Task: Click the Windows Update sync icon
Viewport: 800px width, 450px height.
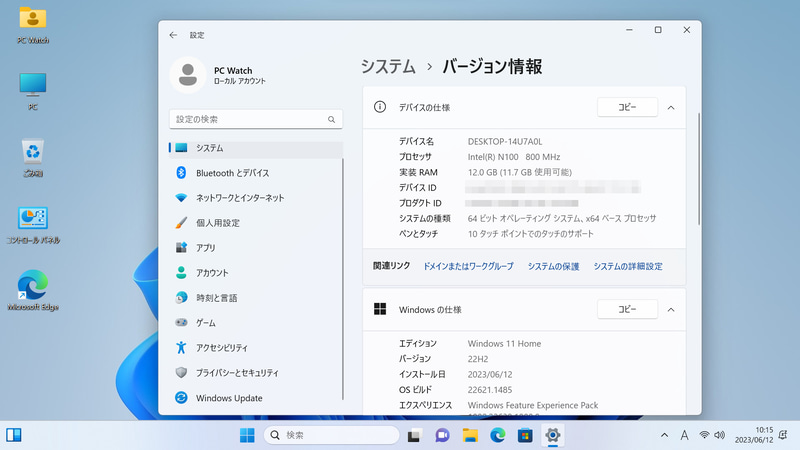Action: click(181, 397)
